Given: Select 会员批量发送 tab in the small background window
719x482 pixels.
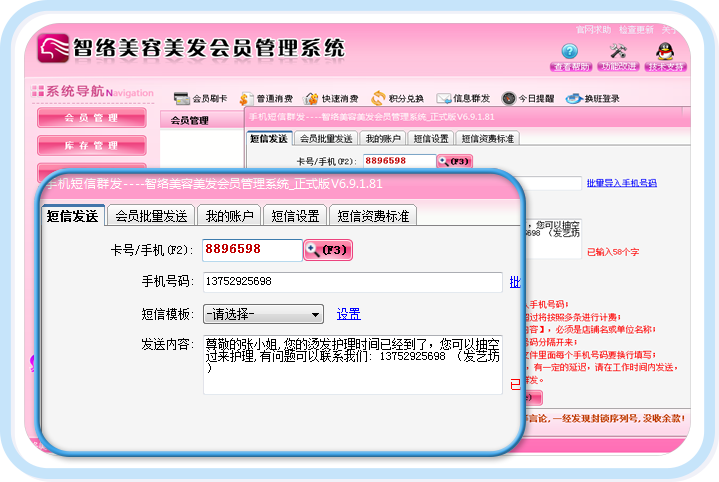Looking at the screenshot, I should [x=326, y=139].
